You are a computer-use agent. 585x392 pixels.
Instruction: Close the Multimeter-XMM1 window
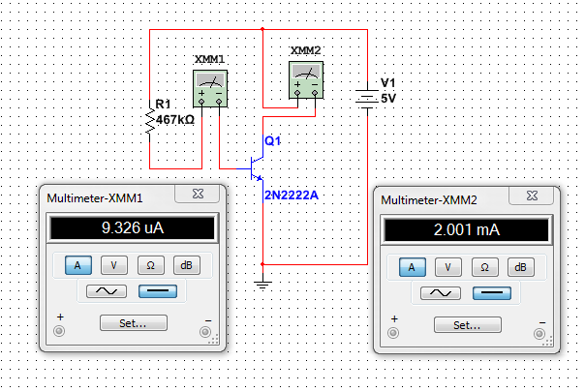click(x=198, y=196)
